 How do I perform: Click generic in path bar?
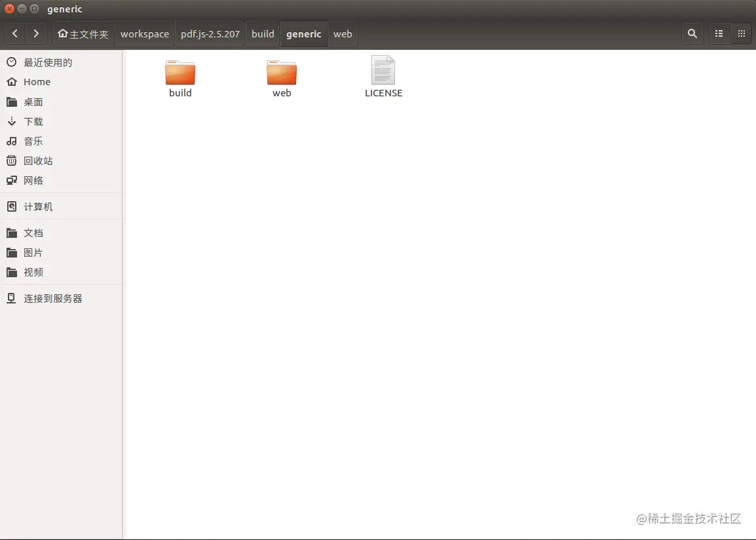(x=304, y=34)
